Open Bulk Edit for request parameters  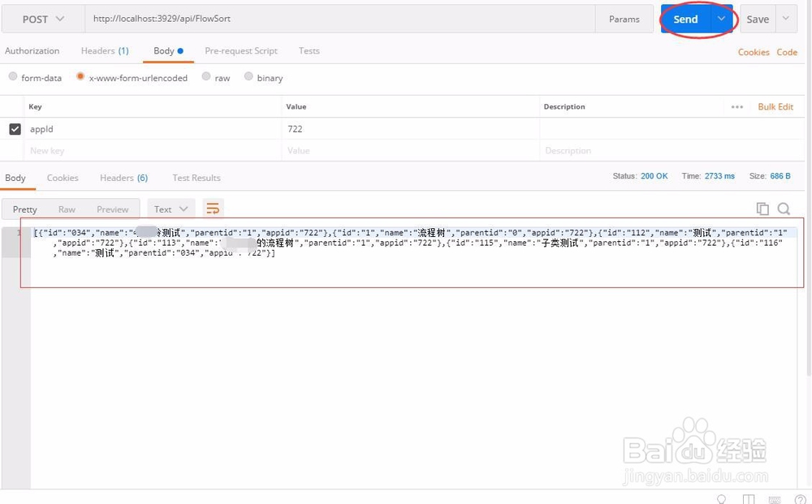point(776,106)
